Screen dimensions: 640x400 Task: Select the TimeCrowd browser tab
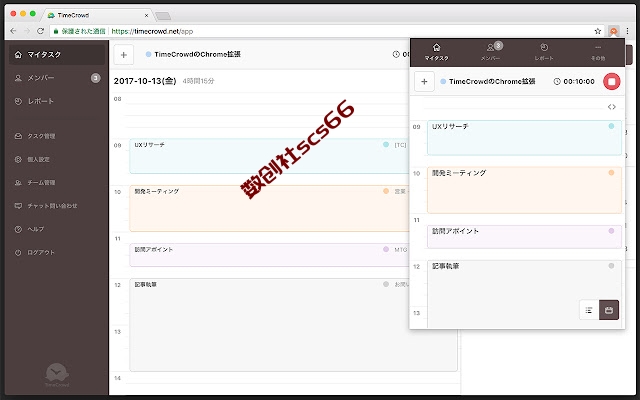[x=97, y=15]
